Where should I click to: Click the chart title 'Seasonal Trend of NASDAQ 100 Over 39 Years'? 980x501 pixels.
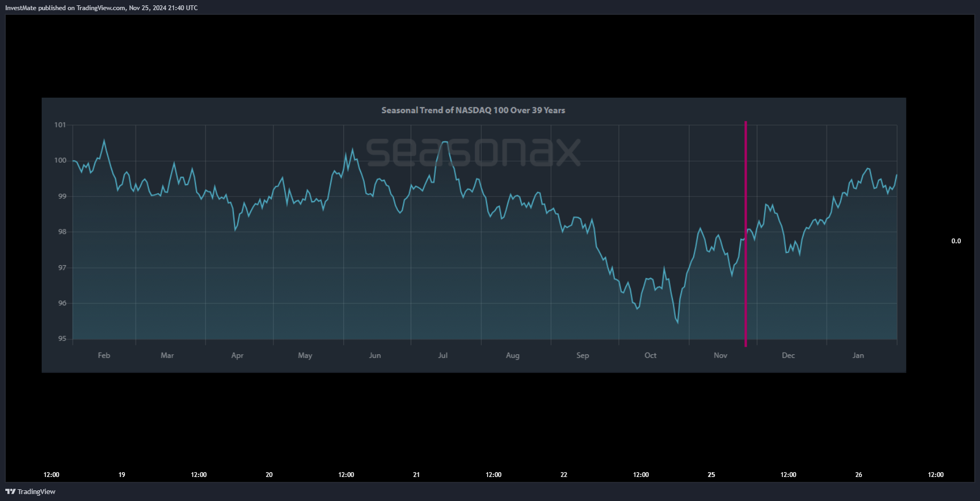[x=473, y=110]
